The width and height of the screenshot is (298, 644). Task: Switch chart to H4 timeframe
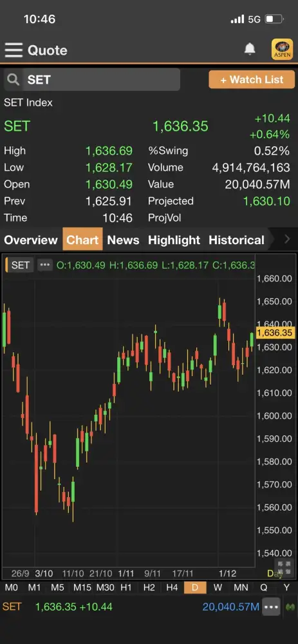click(172, 588)
